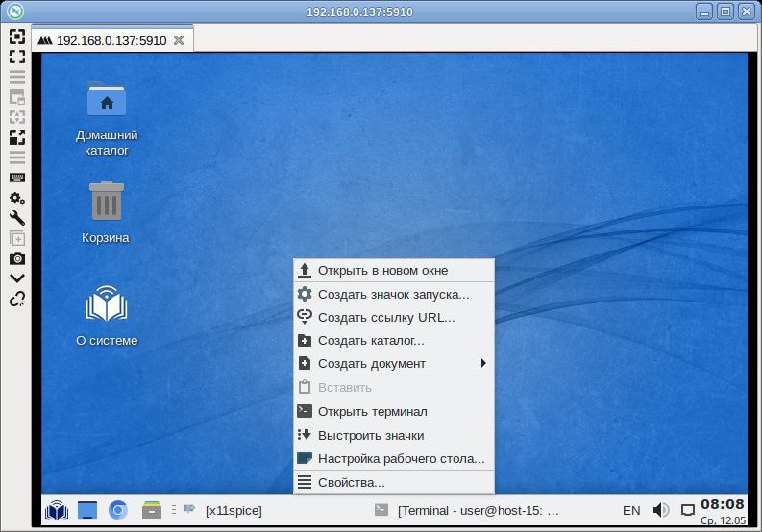Image resolution: width=762 pixels, height=532 pixels.
Task: Close the 192.168.0.137:5910 tab
Action: (x=179, y=40)
